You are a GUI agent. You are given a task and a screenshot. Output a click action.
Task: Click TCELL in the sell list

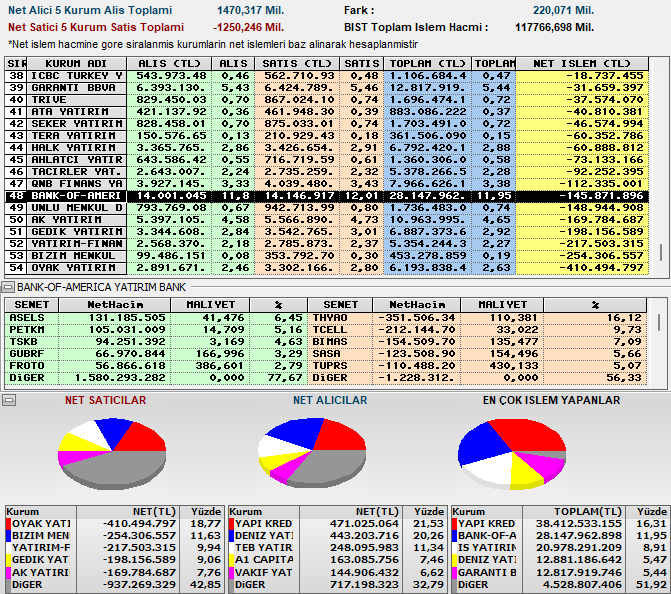[330, 330]
